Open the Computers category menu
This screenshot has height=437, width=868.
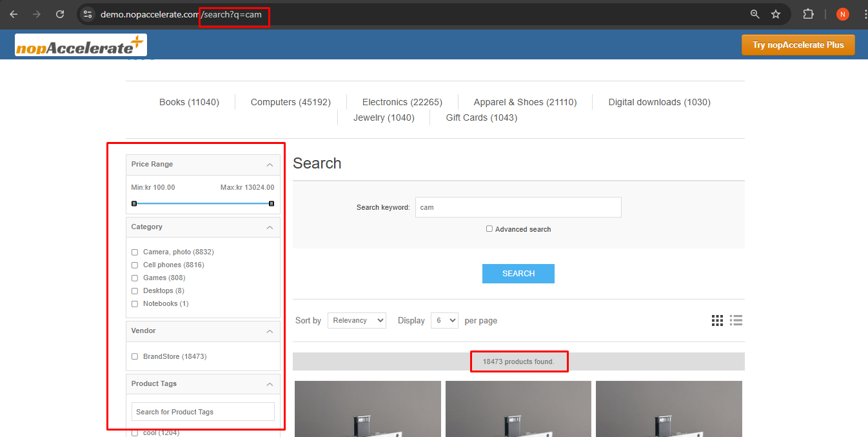290,102
